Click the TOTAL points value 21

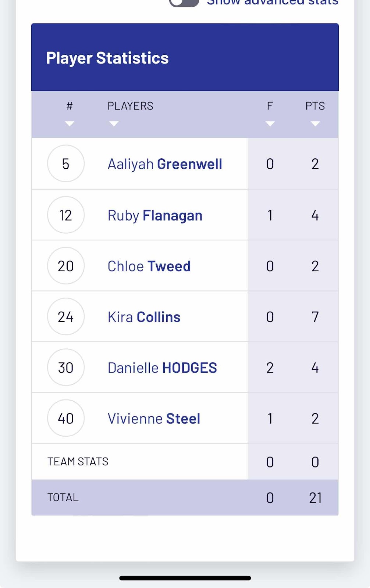(x=315, y=498)
